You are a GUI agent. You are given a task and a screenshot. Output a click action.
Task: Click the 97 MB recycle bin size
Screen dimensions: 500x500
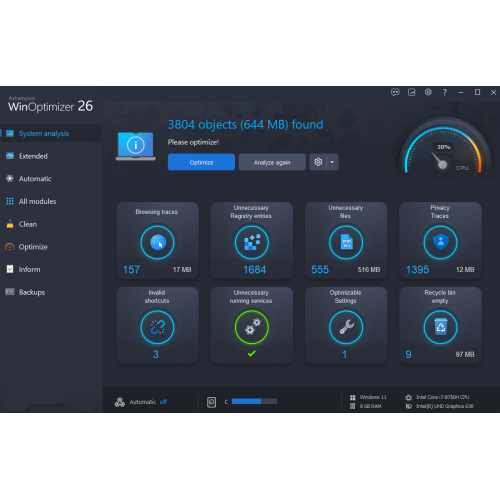(465, 354)
